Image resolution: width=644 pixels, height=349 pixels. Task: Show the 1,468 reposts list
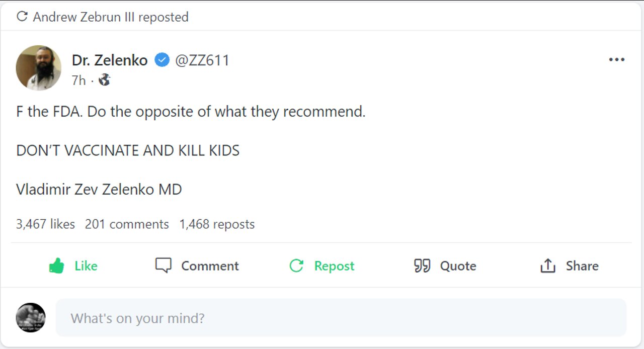pos(217,224)
